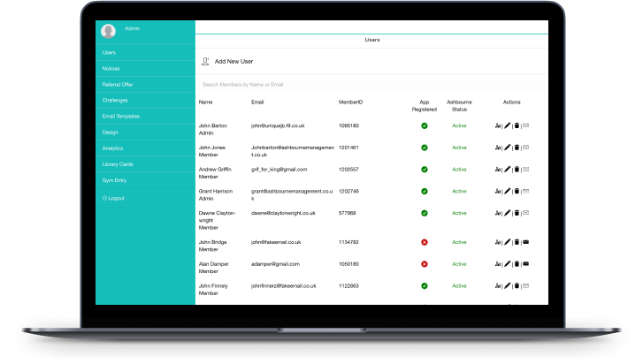
Task: Click the trash delete icon for Alan Damper
Action: [517, 264]
